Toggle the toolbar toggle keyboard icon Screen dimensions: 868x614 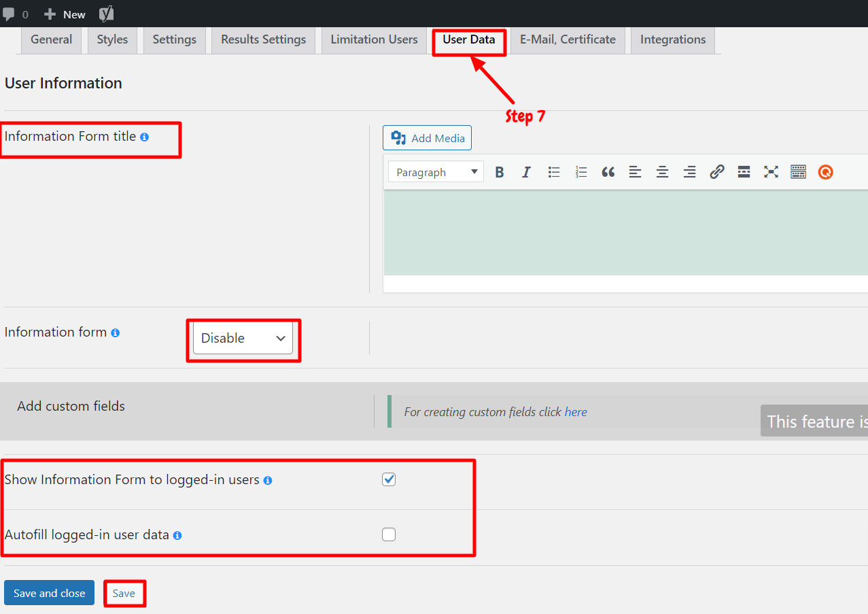point(798,172)
